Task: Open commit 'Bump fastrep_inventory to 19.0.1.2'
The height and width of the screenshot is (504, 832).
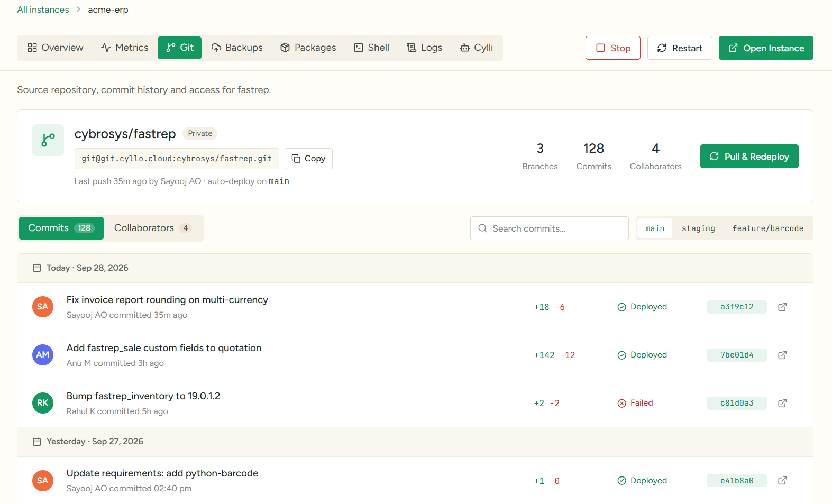Action: (143, 396)
